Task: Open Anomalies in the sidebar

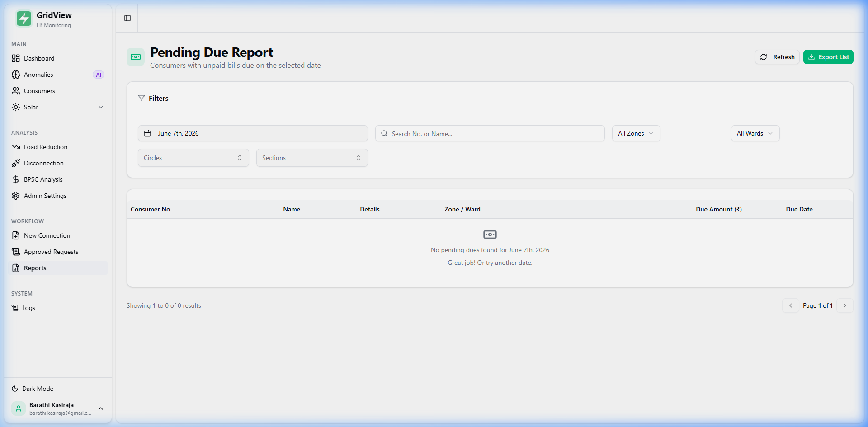Action: (58, 75)
